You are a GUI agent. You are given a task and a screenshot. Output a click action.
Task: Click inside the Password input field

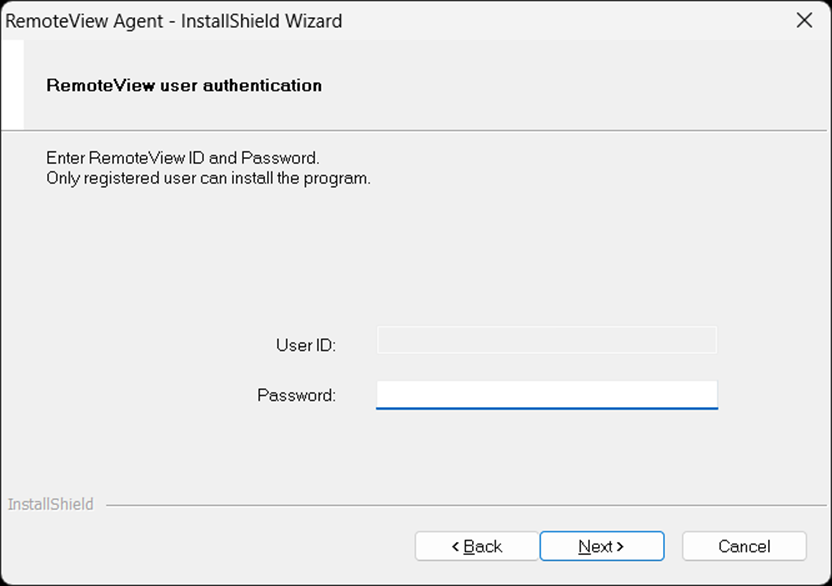(x=546, y=394)
